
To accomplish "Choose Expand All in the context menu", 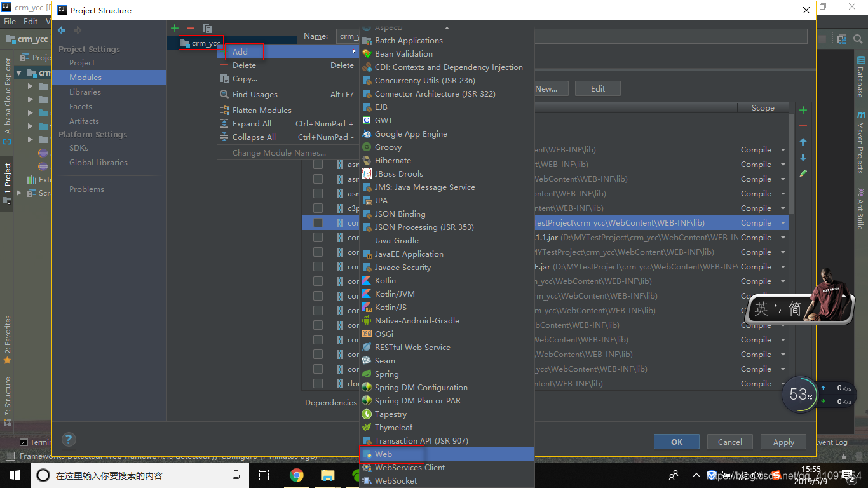I will tap(289, 124).
